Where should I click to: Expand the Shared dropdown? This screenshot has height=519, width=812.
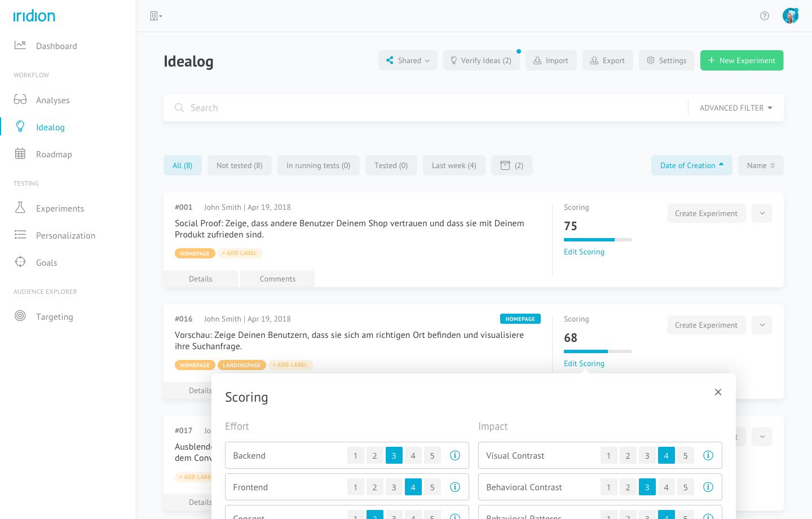coord(408,60)
